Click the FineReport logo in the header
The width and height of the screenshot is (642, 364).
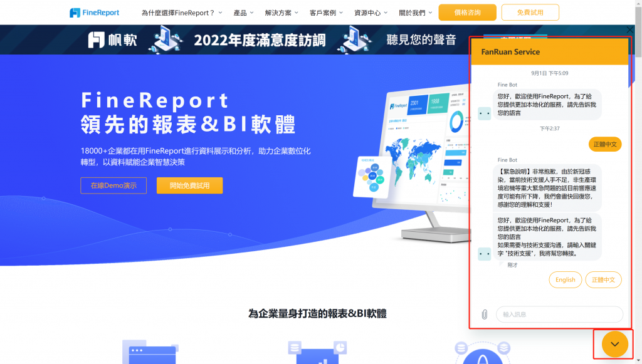click(94, 13)
